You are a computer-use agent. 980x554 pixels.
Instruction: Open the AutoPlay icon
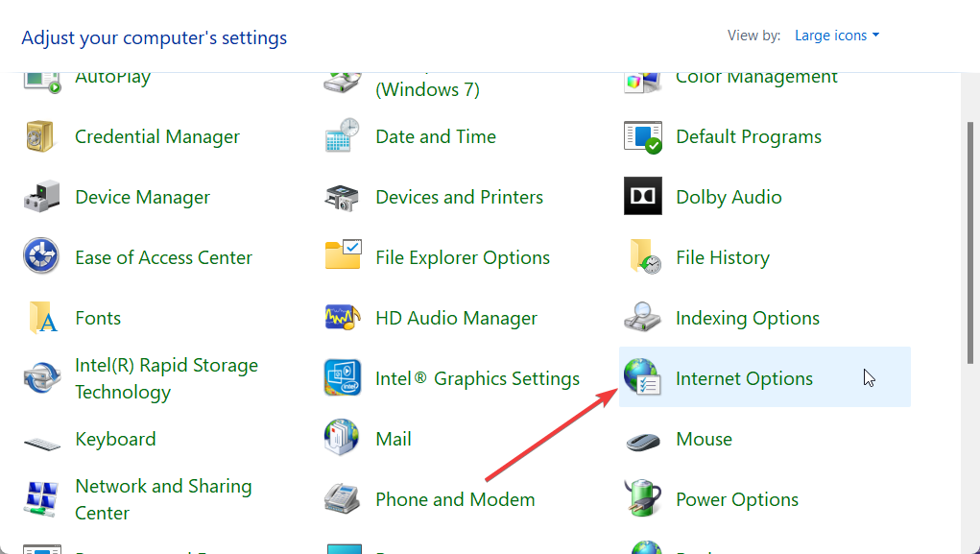point(42,83)
